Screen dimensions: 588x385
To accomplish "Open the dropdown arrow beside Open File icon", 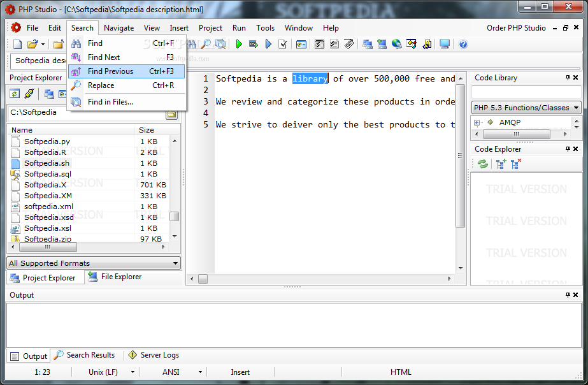I will coord(43,44).
